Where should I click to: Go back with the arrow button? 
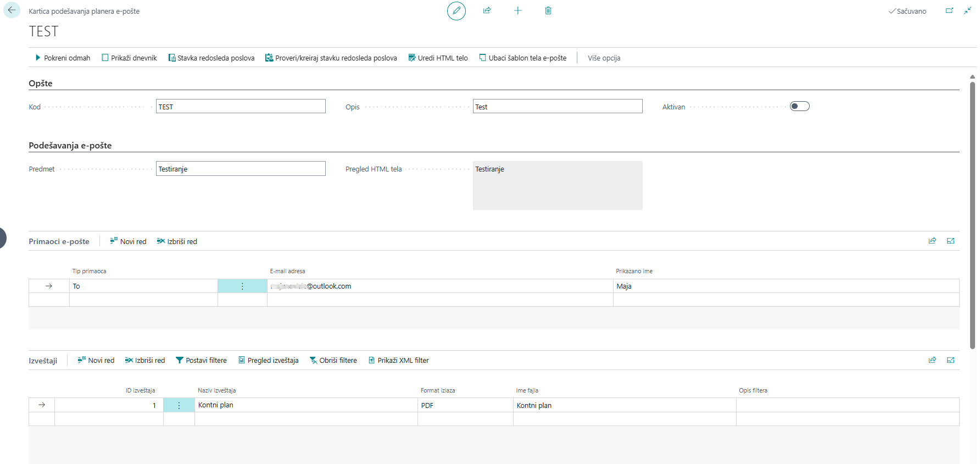[12, 10]
